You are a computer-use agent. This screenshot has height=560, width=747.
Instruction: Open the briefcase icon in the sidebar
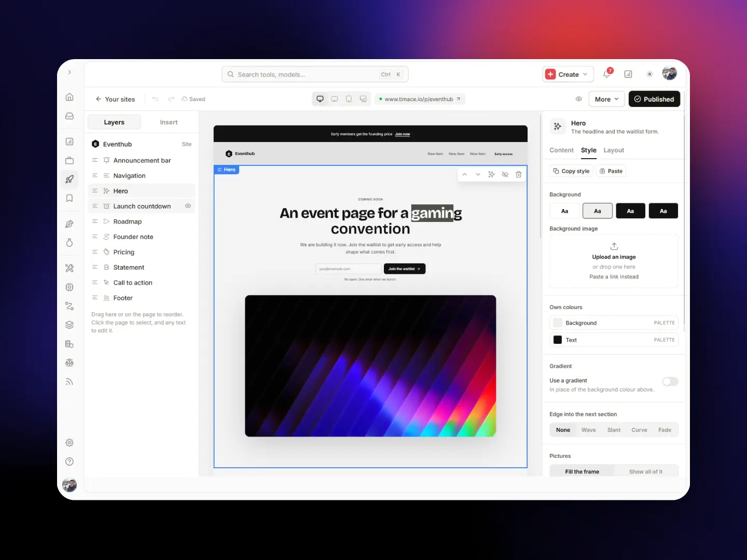pos(70,160)
